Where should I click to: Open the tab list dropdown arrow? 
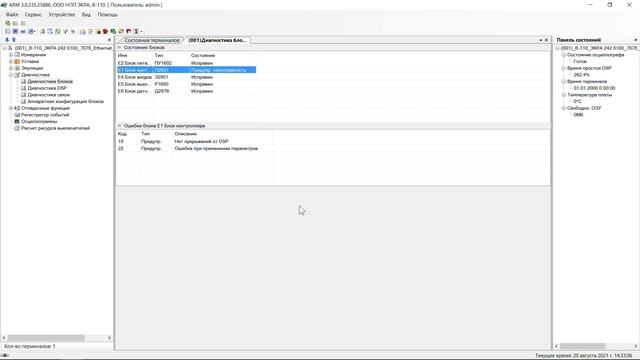coord(541,40)
